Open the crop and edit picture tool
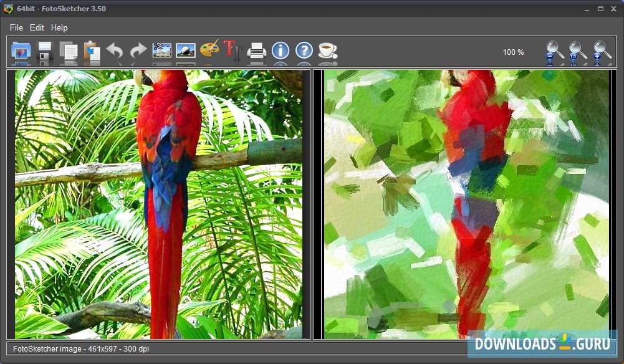624x364 pixels. pos(162,50)
